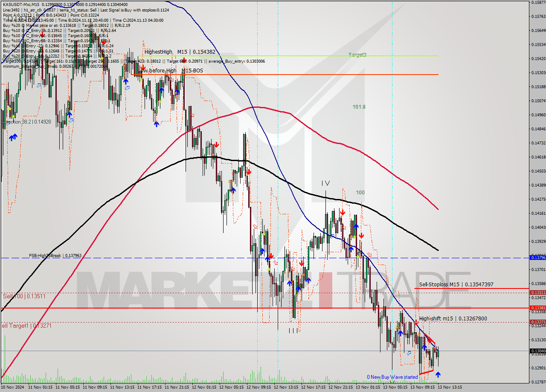Click the '13 Nov 13:15' time axis label
The height and width of the screenshot is (392, 546).
point(451,388)
